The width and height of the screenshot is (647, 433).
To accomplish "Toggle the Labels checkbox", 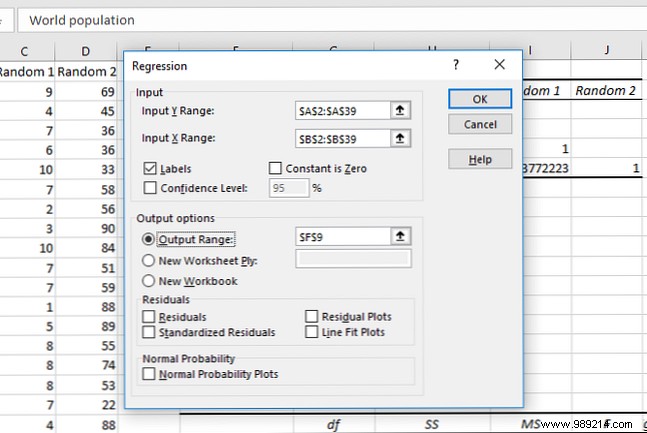I will 150,168.
